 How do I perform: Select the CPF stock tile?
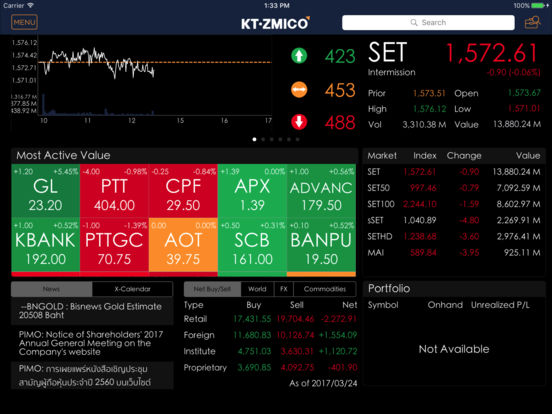point(183,191)
